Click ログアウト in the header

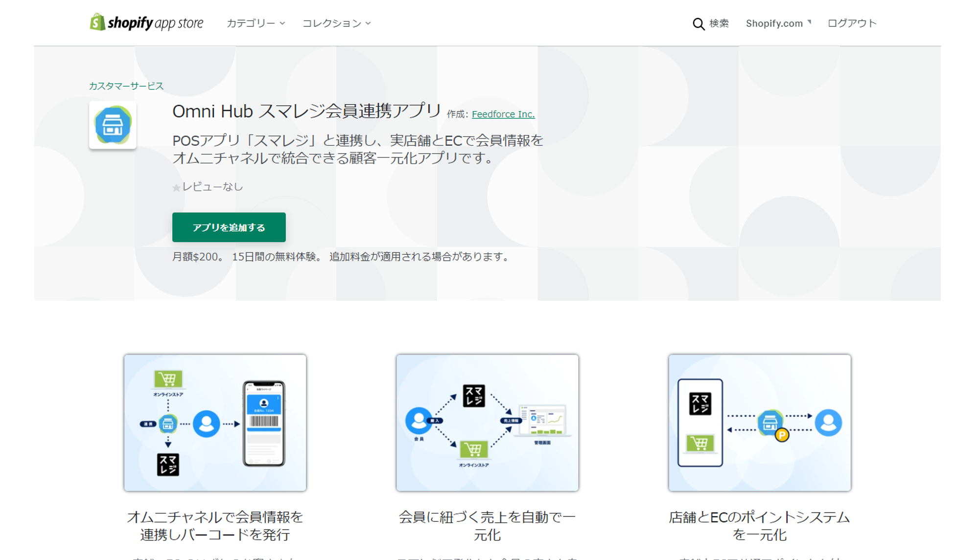pos(852,23)
